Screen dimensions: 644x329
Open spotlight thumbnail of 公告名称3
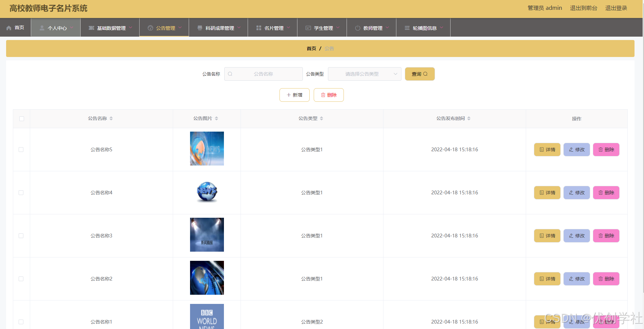207,235
